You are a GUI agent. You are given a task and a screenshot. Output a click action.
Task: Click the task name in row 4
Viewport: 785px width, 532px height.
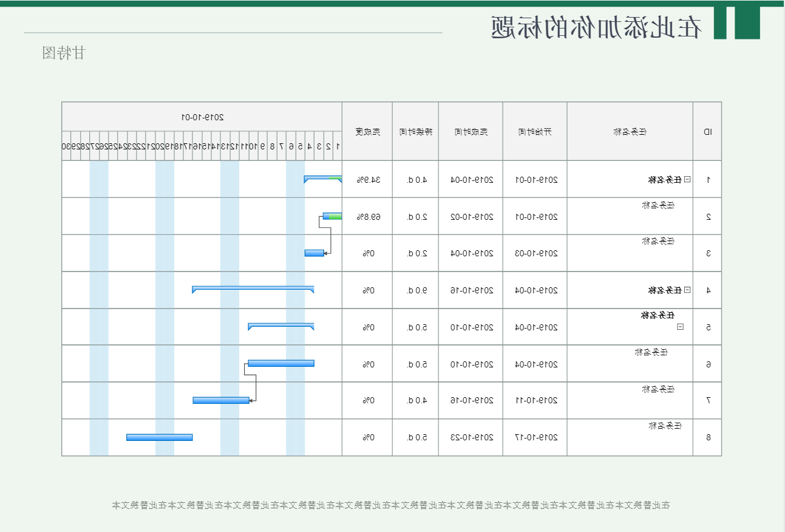point(665,290)
